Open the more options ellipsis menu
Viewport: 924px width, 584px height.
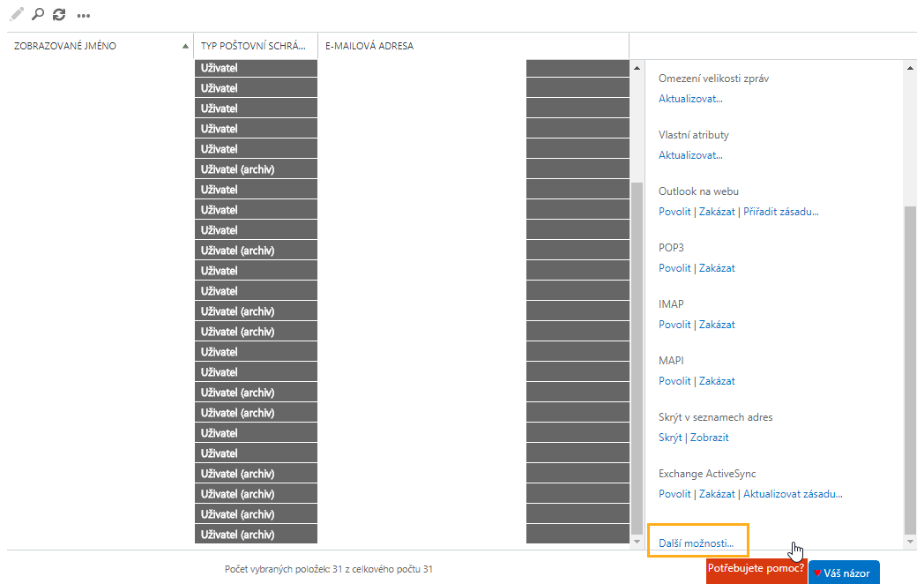tap(84, 16)
